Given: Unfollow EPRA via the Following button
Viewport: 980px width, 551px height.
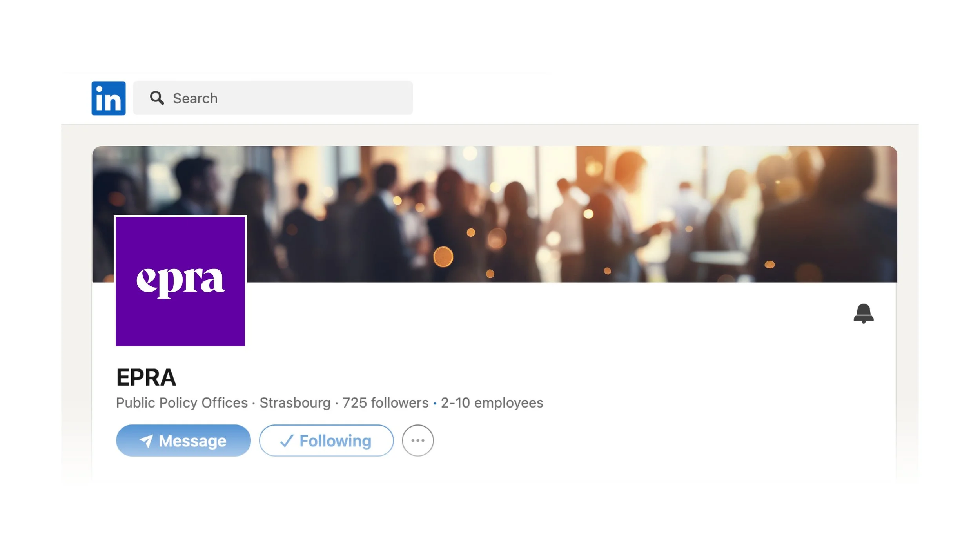Looking at the screenshot, I should coord(327,440).
